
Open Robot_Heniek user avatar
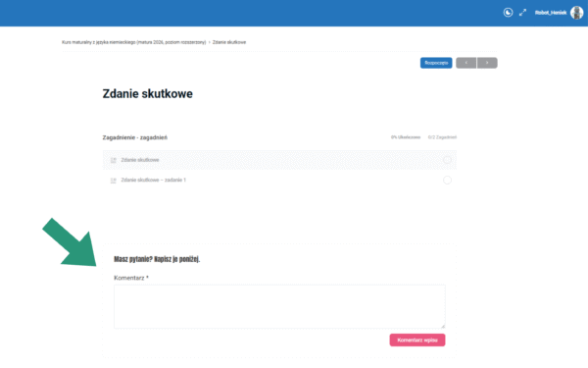[x=577, y=13]
